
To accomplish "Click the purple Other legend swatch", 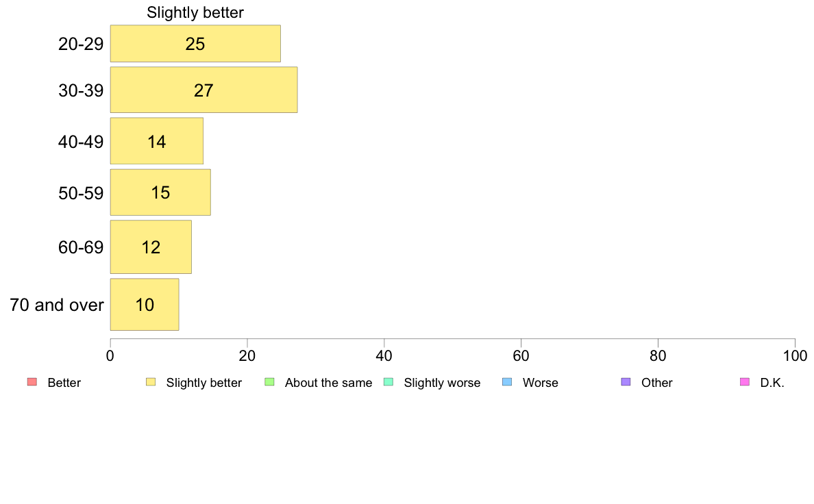I will click(x=626, y=382).
